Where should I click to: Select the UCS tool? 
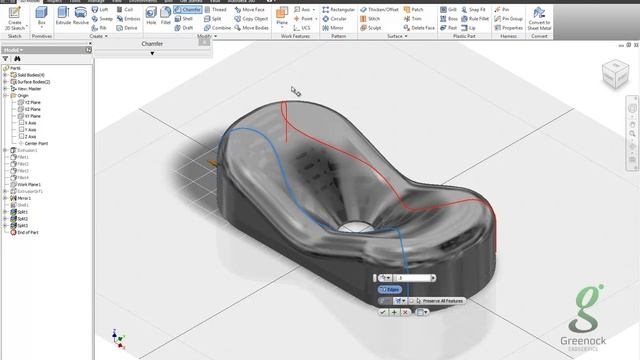click(302, 28)
